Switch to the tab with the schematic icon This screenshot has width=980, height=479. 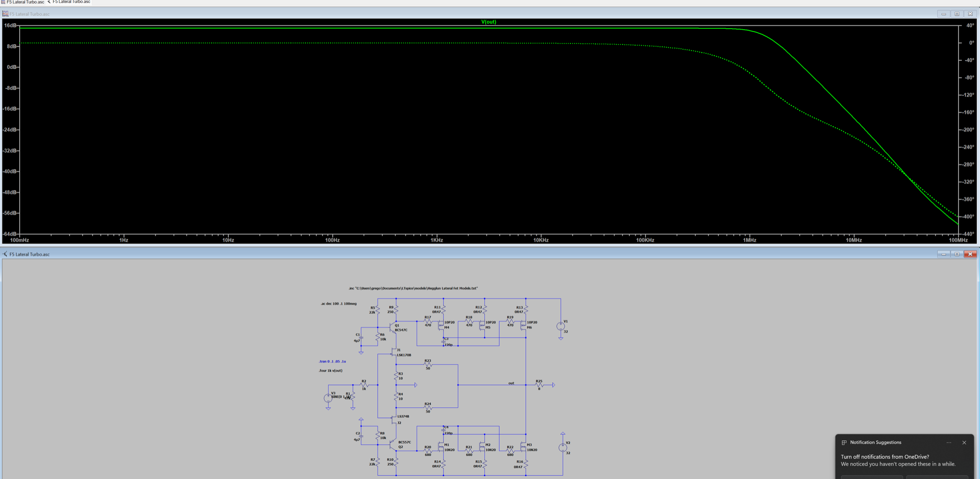pyautogui.click(x=68, y=2)
